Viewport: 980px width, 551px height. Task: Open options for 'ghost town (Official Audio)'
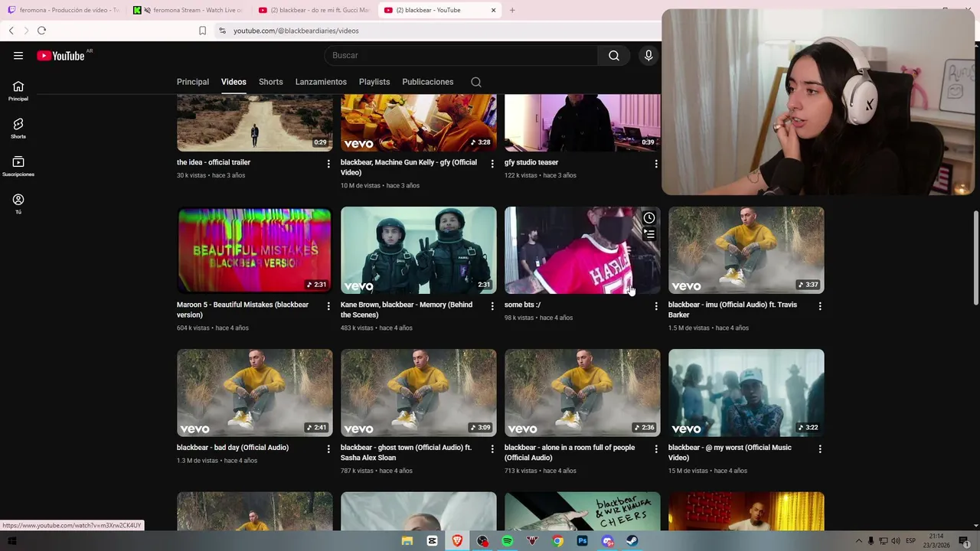(x=492, y=449)
